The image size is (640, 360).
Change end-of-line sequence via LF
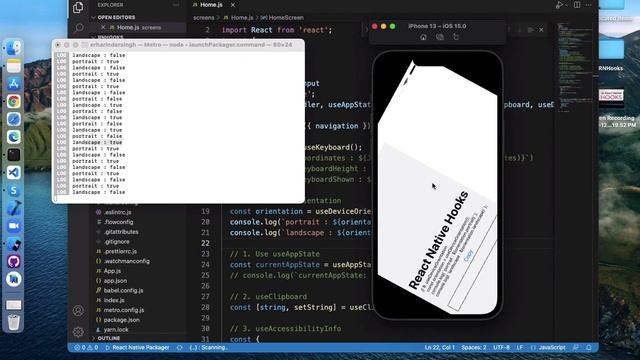point(520,348)
